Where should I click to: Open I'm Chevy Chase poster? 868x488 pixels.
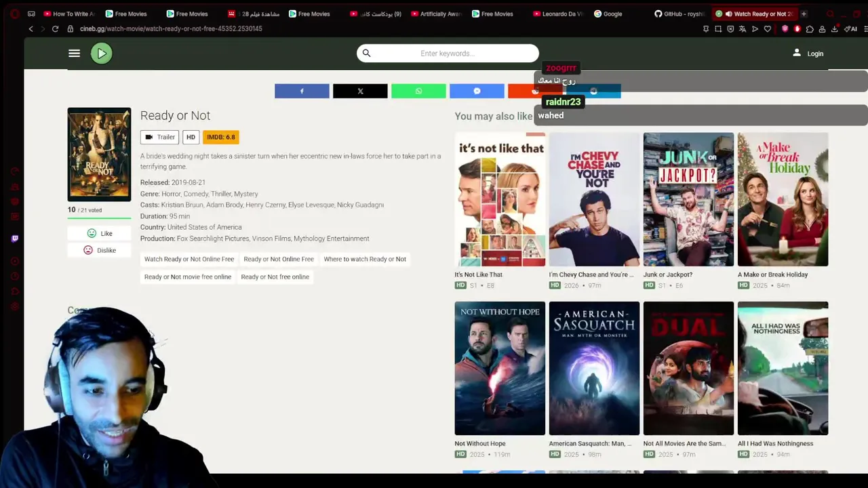point(594,199)
